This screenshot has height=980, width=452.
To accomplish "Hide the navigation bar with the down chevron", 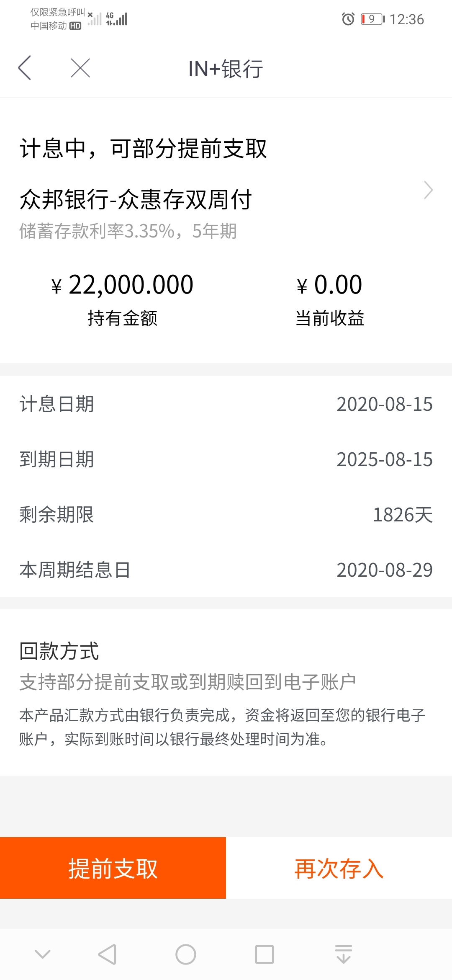I will pyautogui.click(x=43, y=954).
